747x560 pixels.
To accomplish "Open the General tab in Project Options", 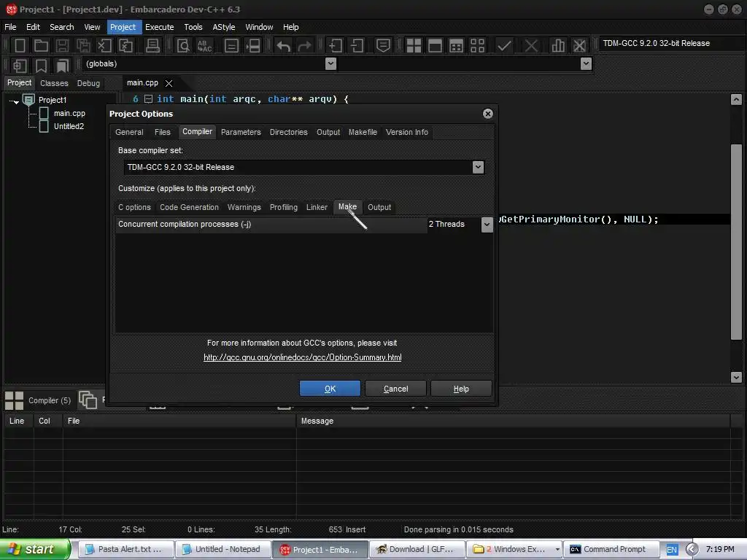I will [x=129, y=133].
